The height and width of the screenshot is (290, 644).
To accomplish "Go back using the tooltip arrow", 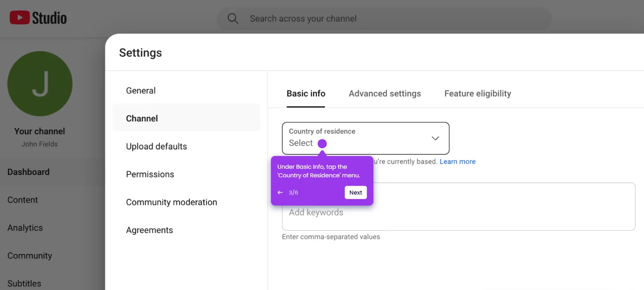I will (x=280, y=193).
